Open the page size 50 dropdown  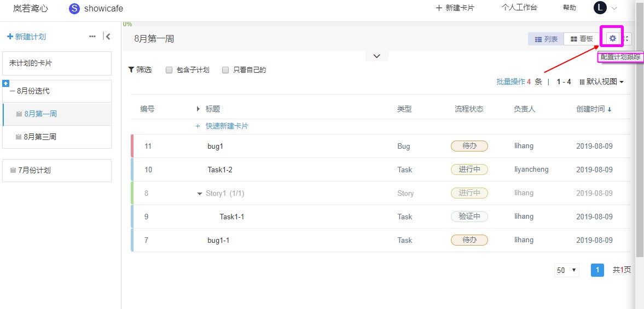[x=567, y=270]
